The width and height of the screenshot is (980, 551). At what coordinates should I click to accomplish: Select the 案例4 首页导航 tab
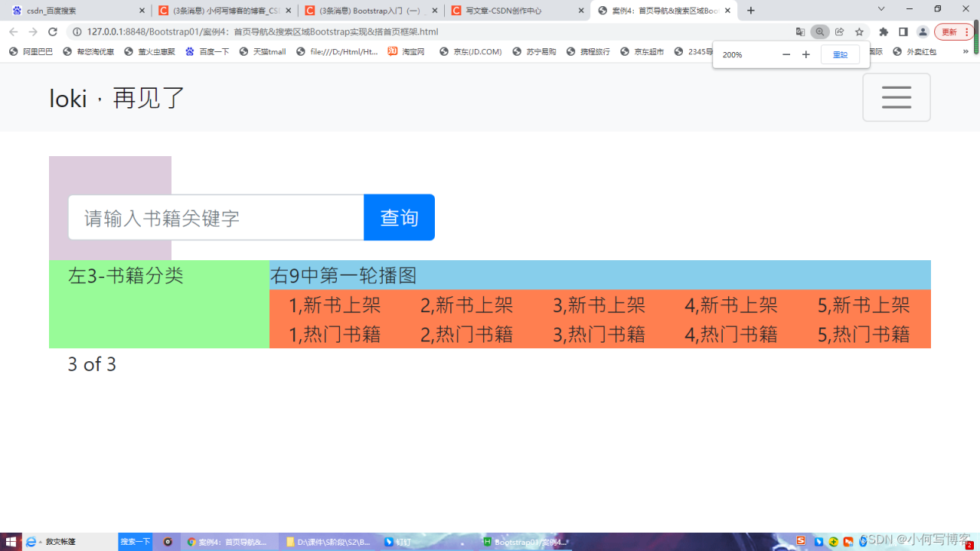(x=665, y=11)
